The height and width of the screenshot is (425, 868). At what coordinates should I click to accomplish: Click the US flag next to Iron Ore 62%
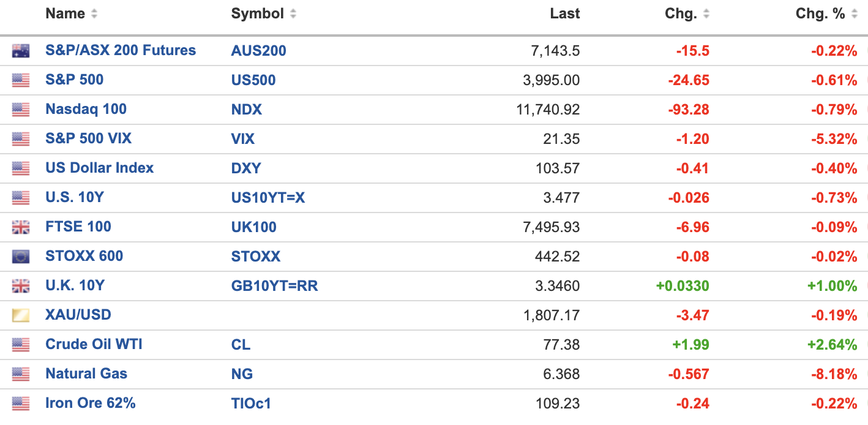[21, 404]
